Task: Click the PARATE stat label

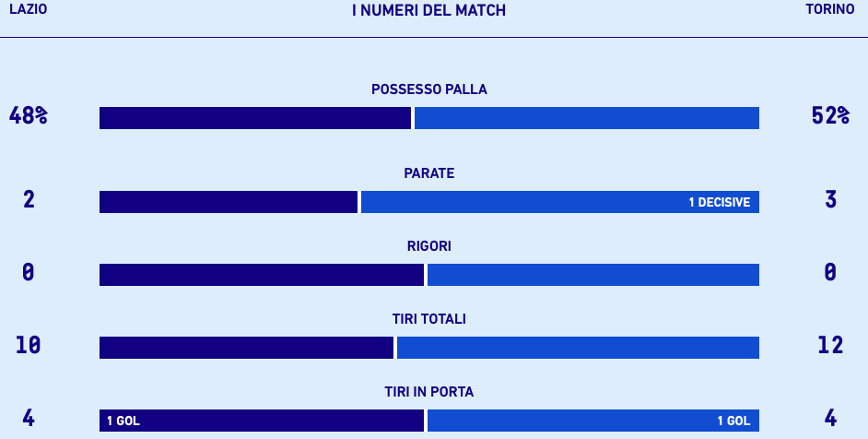Action: (428, 173)
